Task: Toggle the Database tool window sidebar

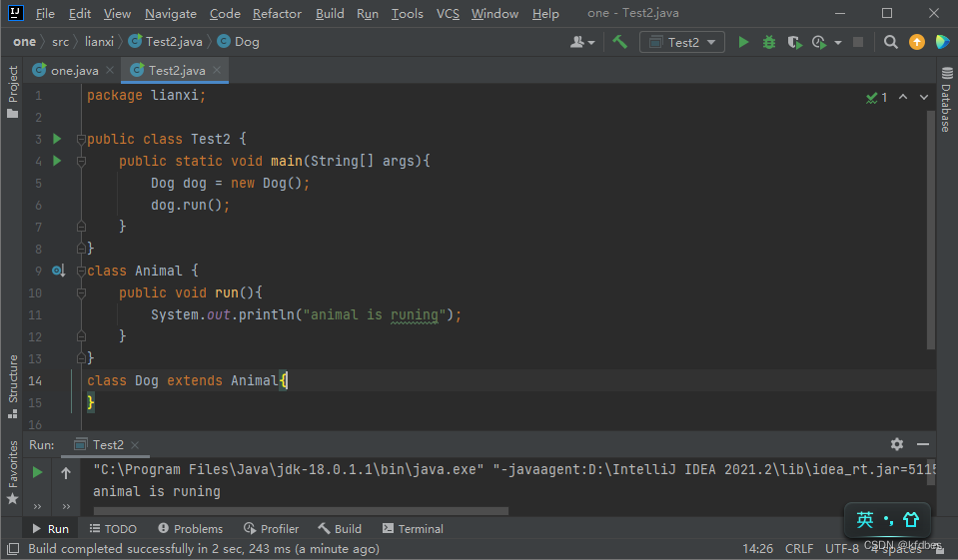Action: 945,100
